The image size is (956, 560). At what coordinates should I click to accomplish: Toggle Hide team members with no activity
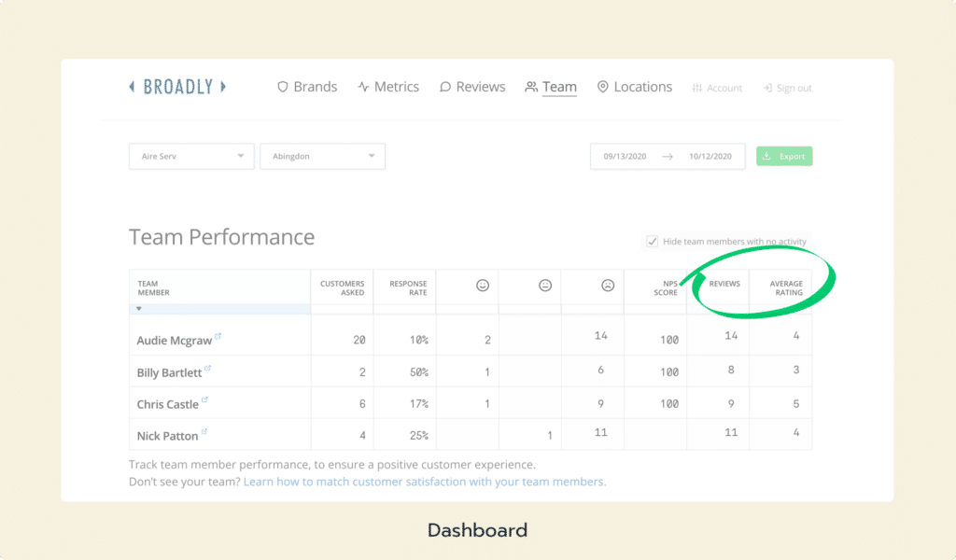tap(653, 242)
